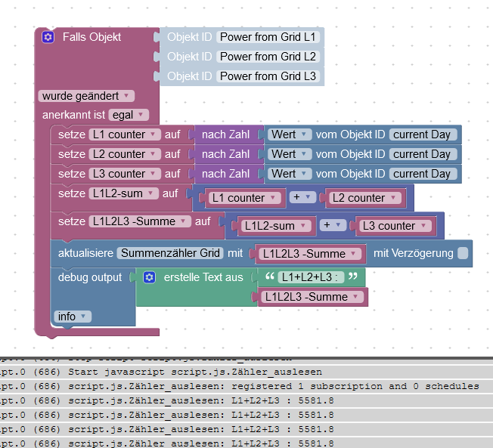
Task: Click current Day object ID in L3 counter row
Action: click(x=422, y=174)
